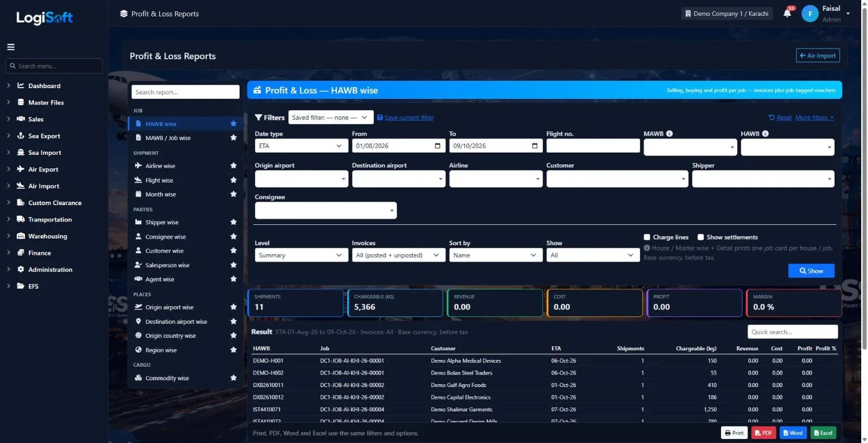
Task: Open the Level Summary dropdown
Action: tap(301, 255)
